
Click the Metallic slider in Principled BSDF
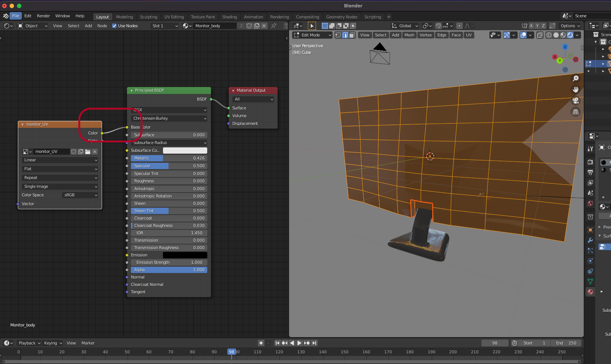tap(169, 158)
